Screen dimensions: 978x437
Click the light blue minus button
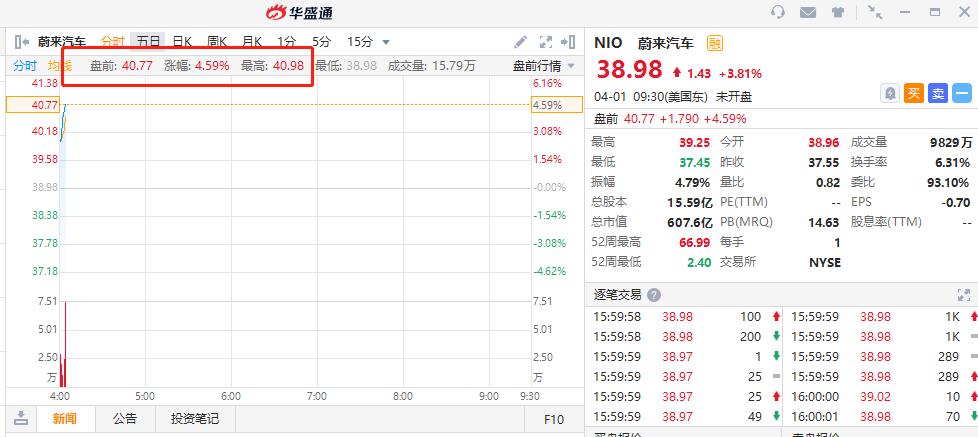click(962, 94)
